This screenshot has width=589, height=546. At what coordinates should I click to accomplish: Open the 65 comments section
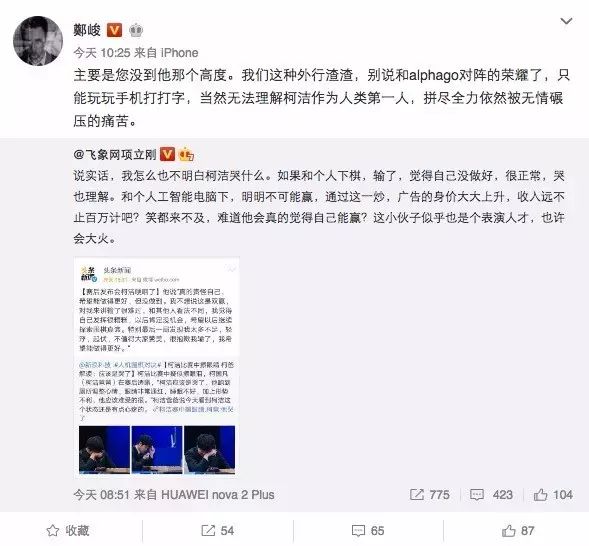pos(368,531)
